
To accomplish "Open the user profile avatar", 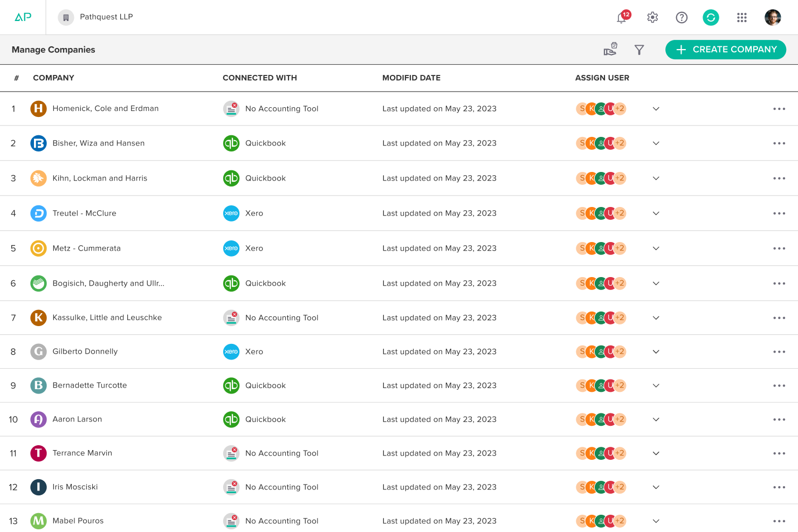I will point(773,17).
